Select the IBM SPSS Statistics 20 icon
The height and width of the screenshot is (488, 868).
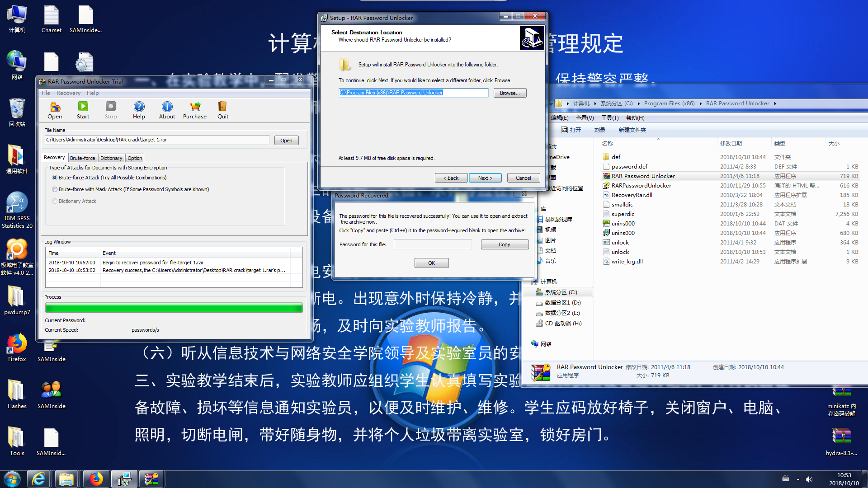[x=17, y=211]
